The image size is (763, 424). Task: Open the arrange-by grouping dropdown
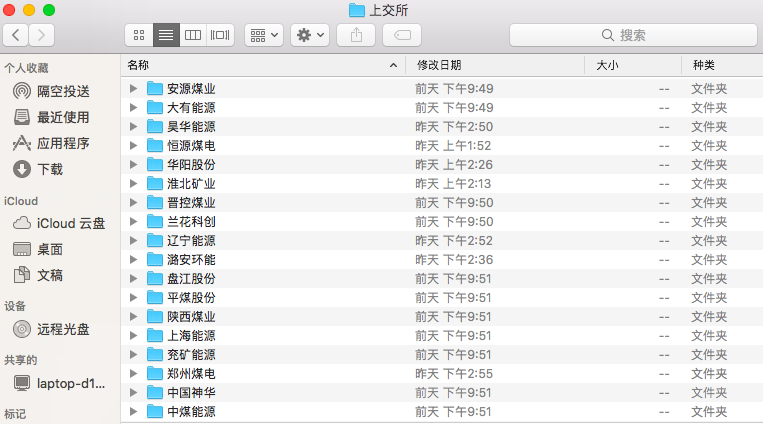coord(264,35)
